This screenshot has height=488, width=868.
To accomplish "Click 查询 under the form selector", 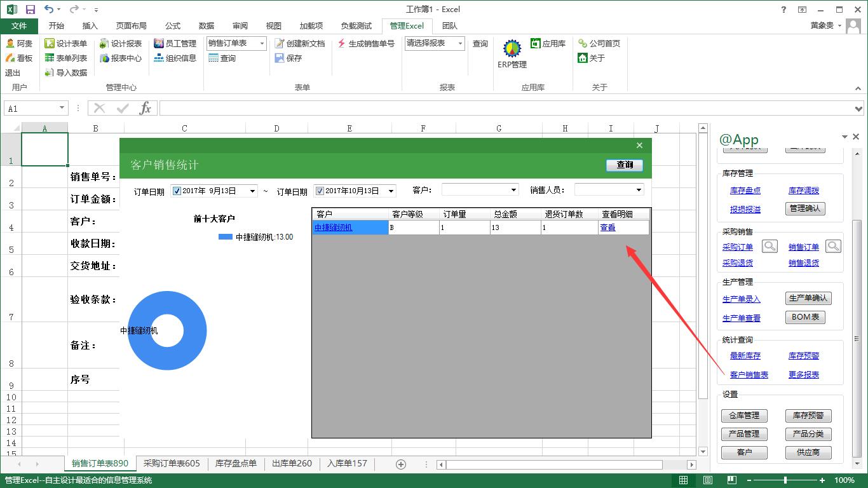I will [x=222, y=58].
